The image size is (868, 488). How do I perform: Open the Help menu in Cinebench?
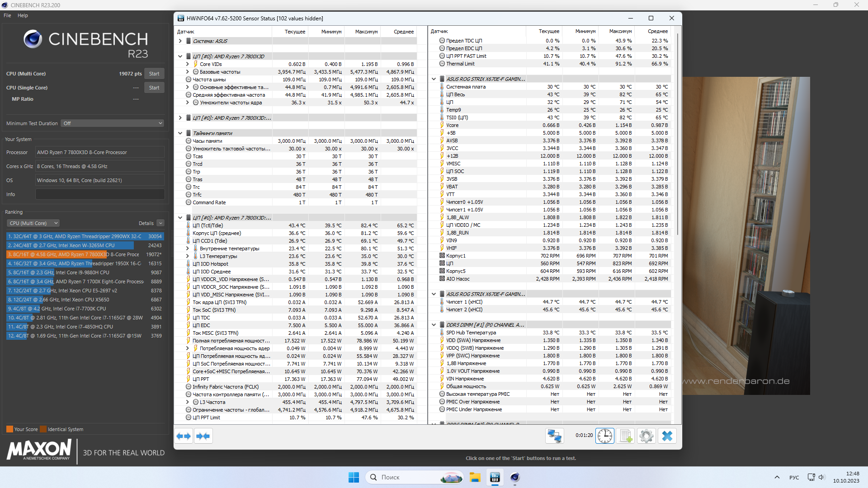point(23,15)
